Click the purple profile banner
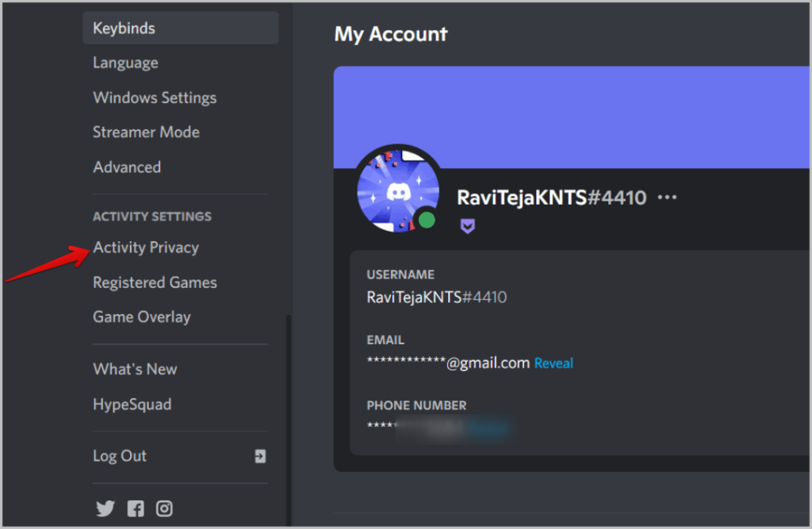The image size is (812, 529). (572, 117)
